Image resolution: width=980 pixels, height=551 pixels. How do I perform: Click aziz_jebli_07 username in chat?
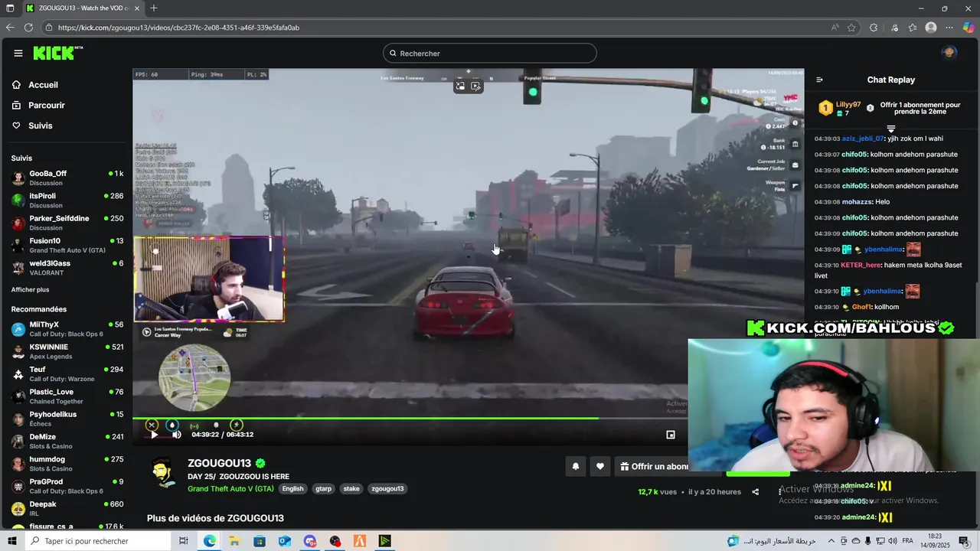pyautogui.click(x=863, y=139)
